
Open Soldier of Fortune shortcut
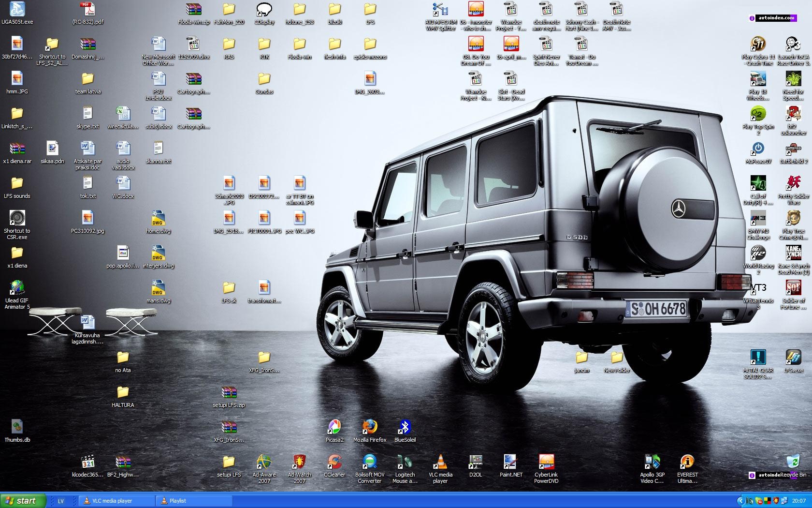793,287
